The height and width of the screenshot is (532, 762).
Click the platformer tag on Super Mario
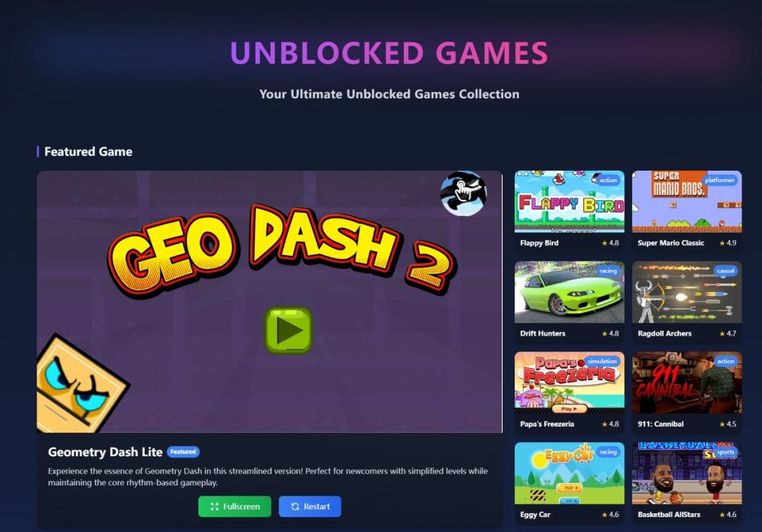pyautogui.click(x=720, y=180)
